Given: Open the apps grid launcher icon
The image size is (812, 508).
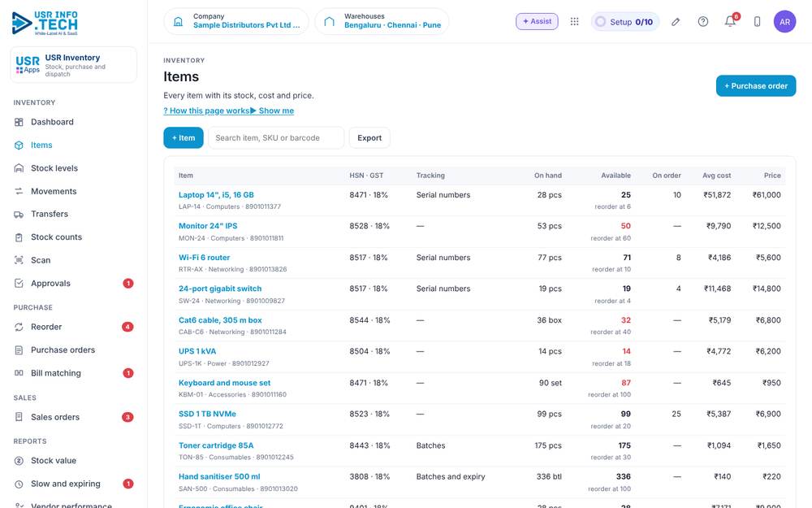Looking at the screenshot, I should 574,21.
